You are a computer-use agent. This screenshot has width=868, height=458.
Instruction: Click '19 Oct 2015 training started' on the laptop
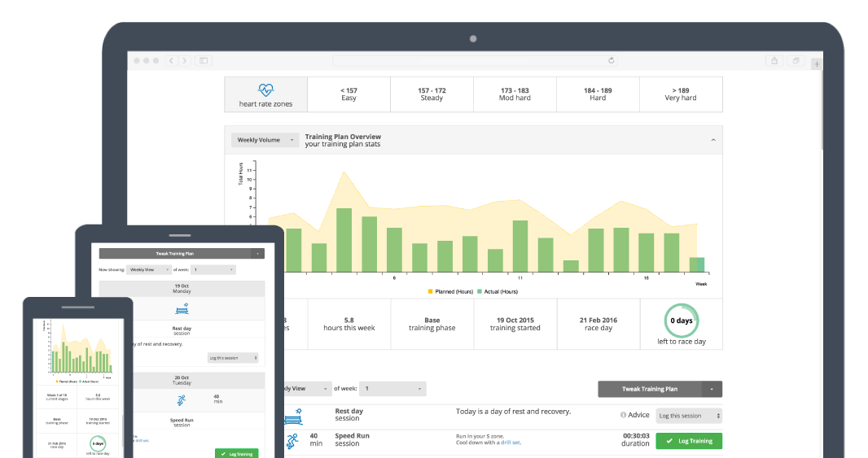[x=515, y=324]
